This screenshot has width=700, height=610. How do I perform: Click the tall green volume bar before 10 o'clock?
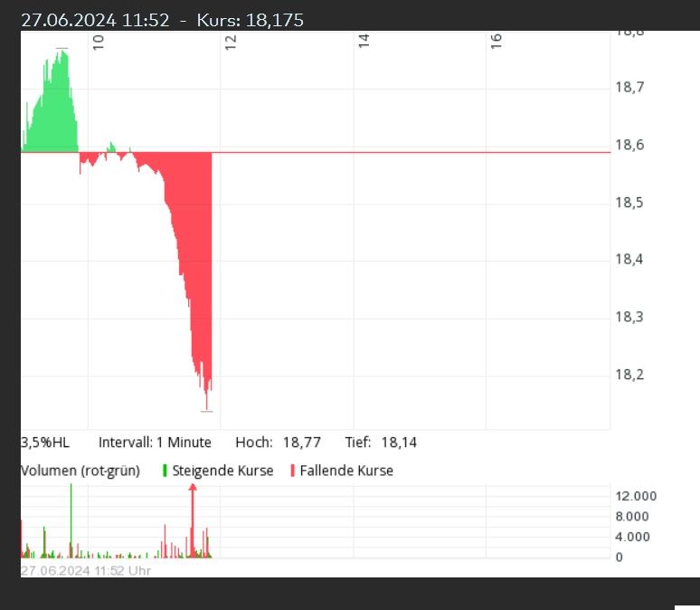[x=71, y=520]
